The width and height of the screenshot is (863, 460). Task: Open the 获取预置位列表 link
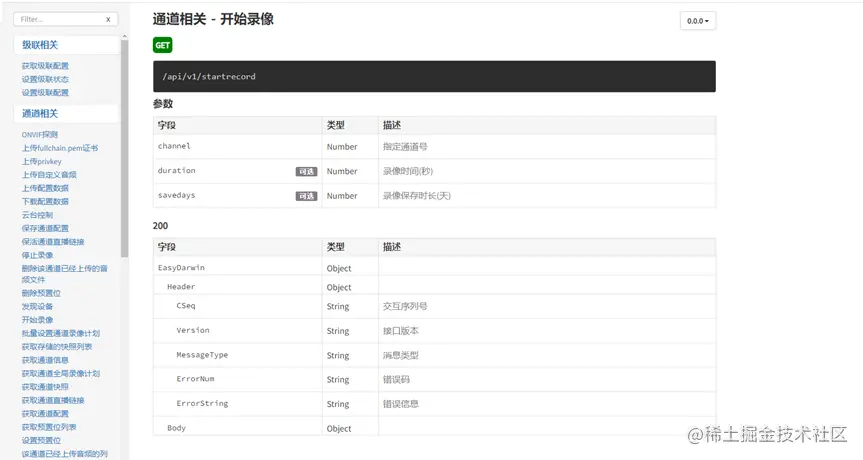coord(49,427)
